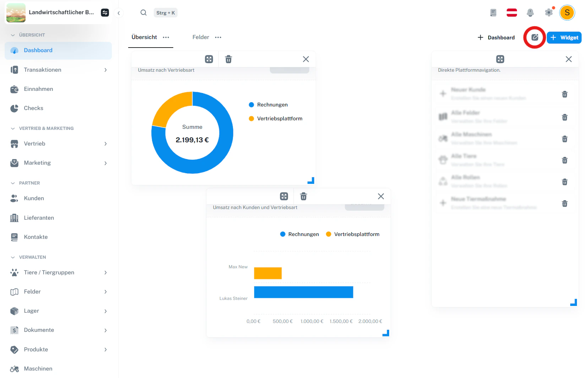Click the blue Lukas Steiner bar
This screenshot has height=378, width=588.
click(304, 292)
